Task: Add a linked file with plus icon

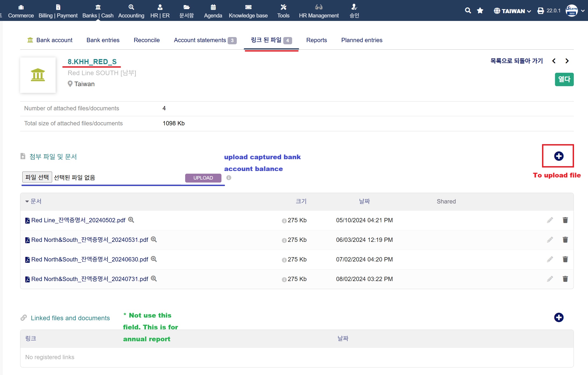Action: tap(558, 318)
